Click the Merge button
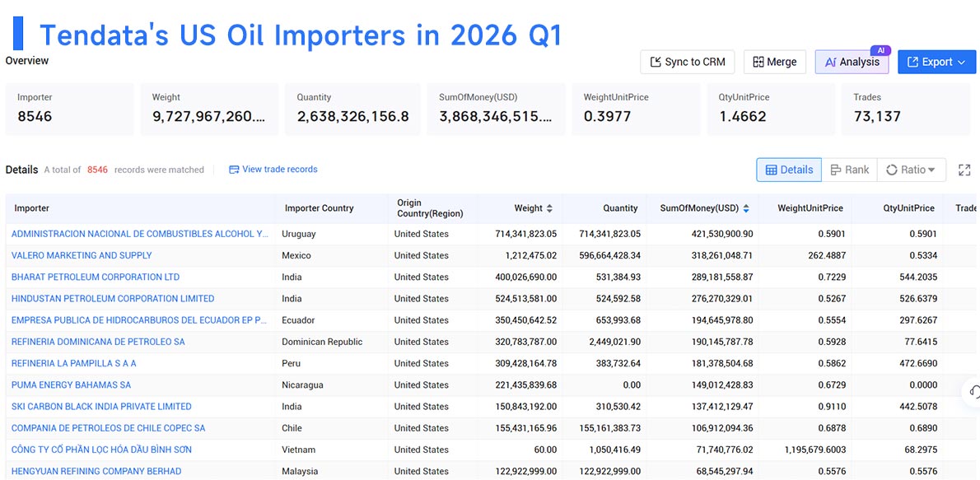980x480 pixels. coord(774,62)
